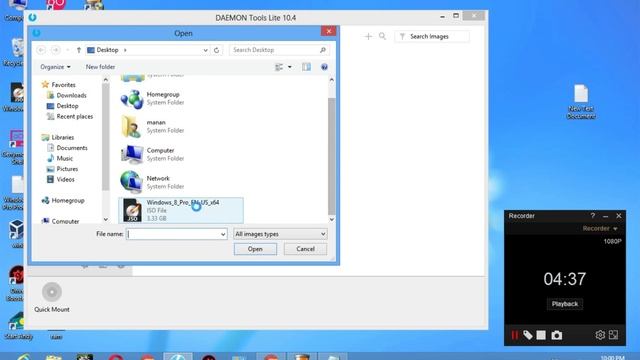This screenshot has width=640, height=360.
Task: Click the Quick Mount disc icon
Action: point(52,292)
